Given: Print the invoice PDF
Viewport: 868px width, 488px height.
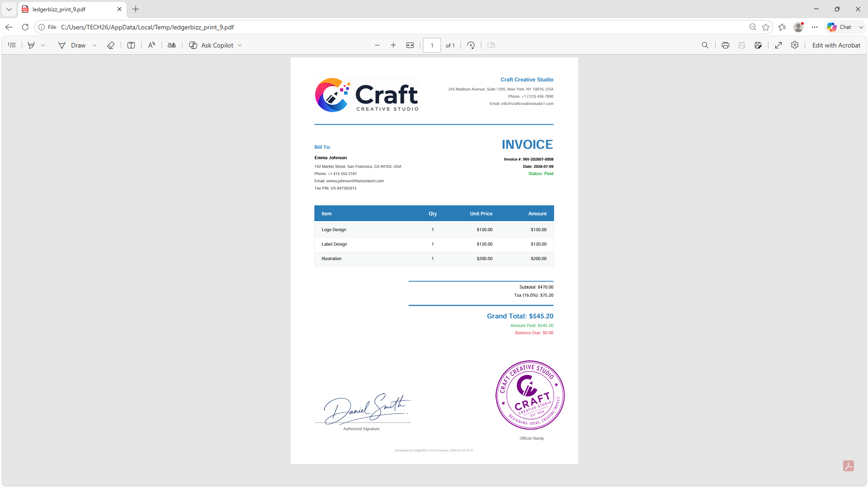Looking at the screenshot, I should pyautogui.click(x=726, y=45).
